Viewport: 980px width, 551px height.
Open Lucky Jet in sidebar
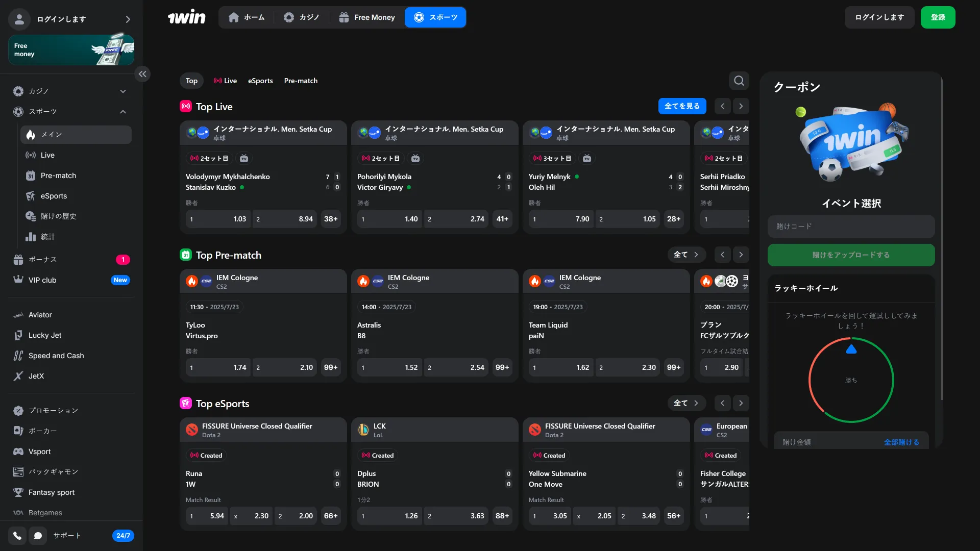point(45,335)
